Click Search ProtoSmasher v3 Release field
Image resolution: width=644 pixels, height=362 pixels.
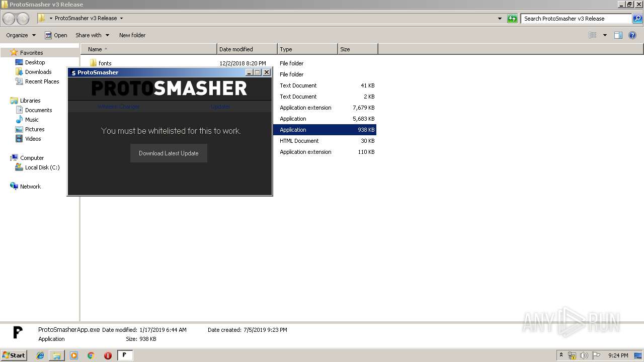(x=576, y=19)
